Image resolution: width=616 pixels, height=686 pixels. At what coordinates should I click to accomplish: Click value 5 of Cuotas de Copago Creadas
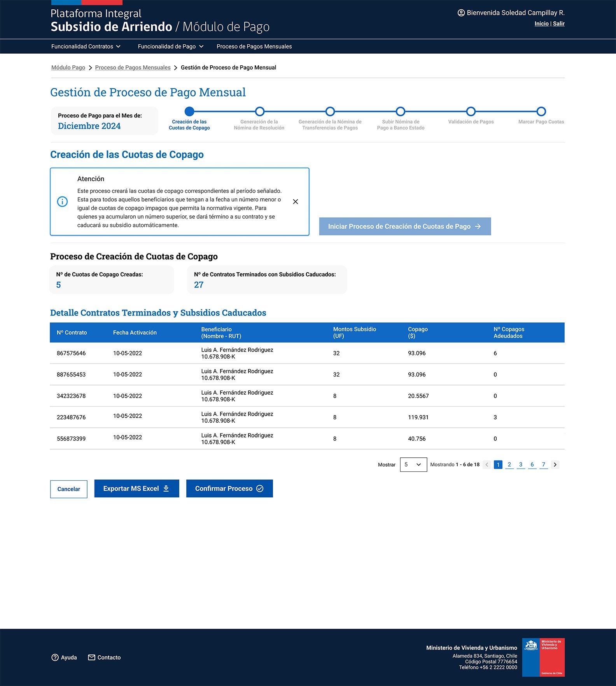click(58, 285)
